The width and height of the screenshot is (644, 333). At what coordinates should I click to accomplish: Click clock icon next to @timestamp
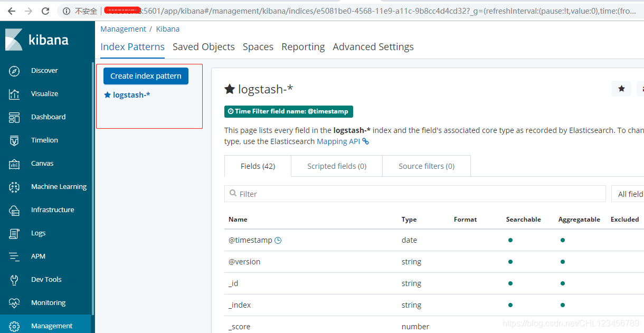pos(278,240)
